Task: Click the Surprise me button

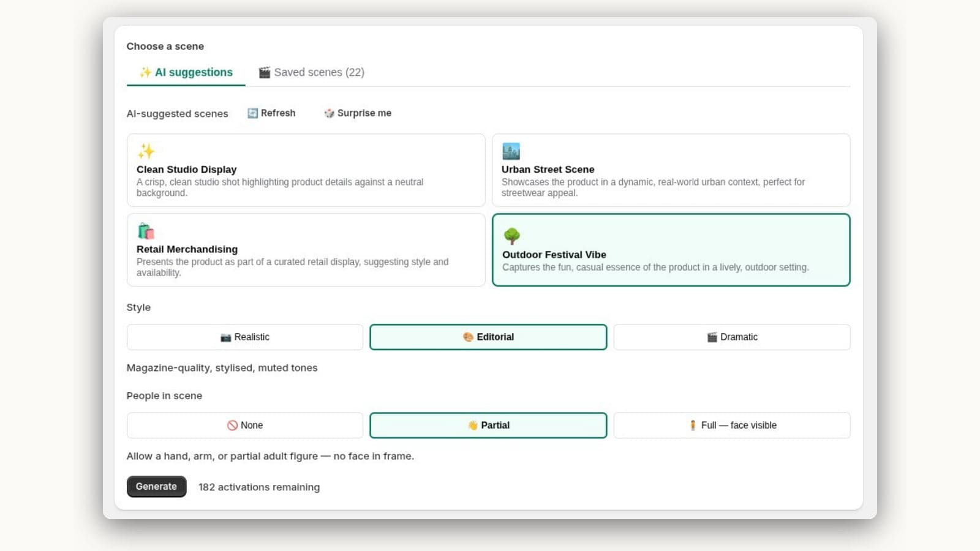Action: [x=358, y=113]
